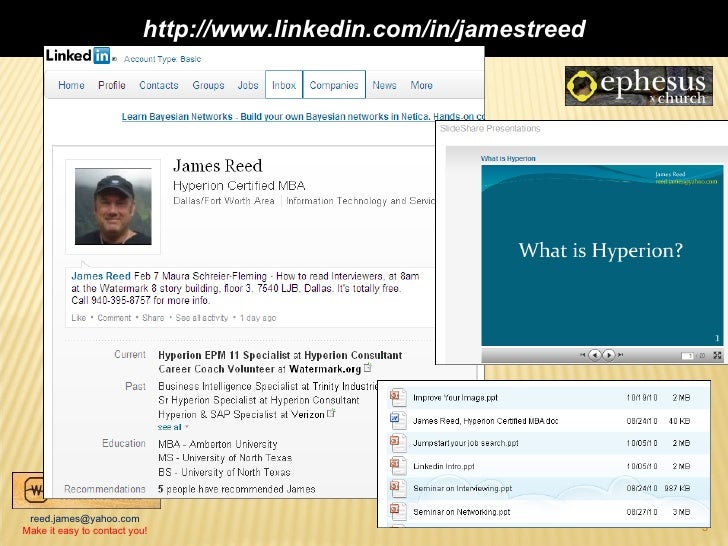Open the Jobs nav item
Viewport: 728px width, 546px height.
(248, 85)
